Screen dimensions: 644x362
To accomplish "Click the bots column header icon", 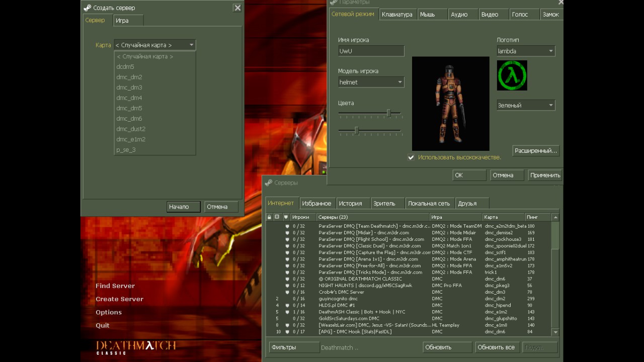I will 277,217.
